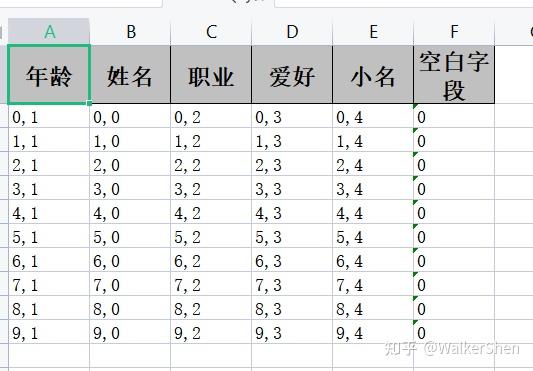Select the cell containing 7,0
The height and width of the screenshot is (371, 533).
pos(130,284)
